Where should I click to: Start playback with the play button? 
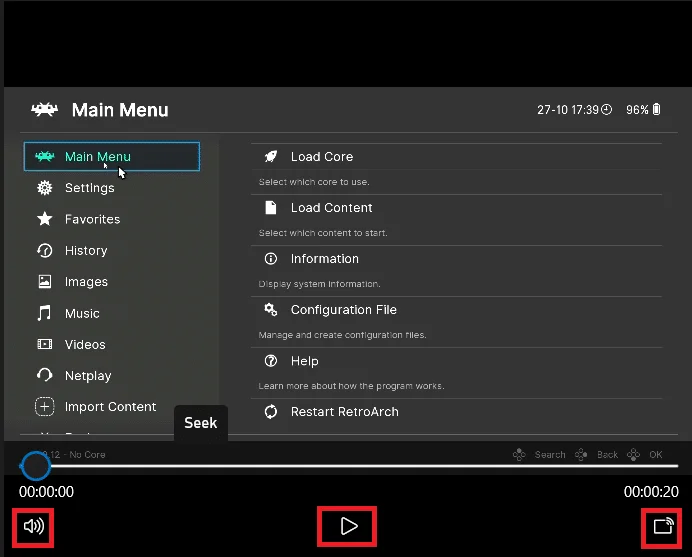pyautogui.click(x=349, y=526)
